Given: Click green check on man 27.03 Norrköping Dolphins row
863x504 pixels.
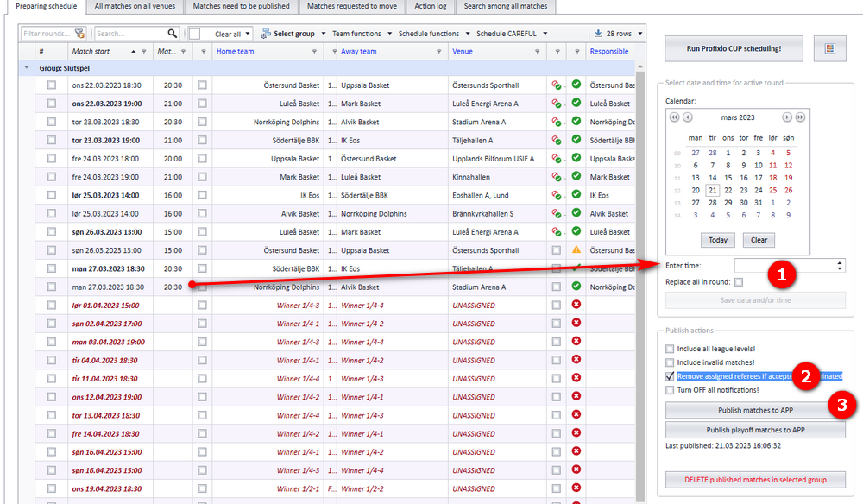Looking at the screenshot, I should (x=576, y=287).
